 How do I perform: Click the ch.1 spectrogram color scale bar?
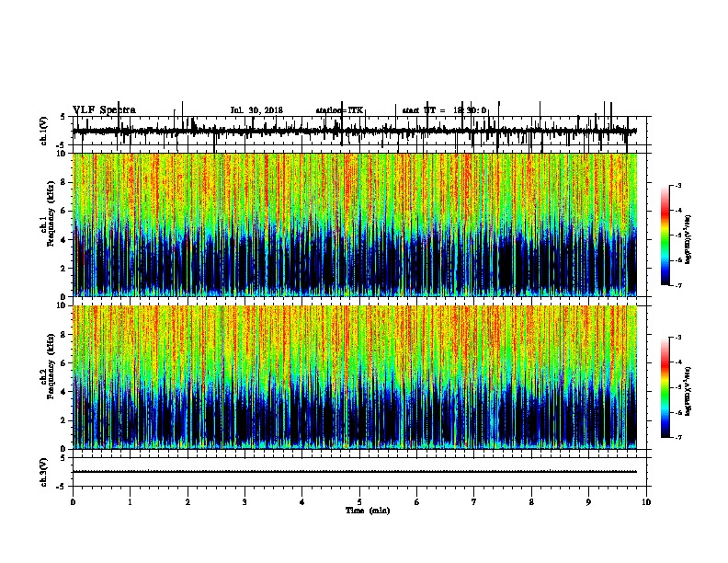[665, 236]
